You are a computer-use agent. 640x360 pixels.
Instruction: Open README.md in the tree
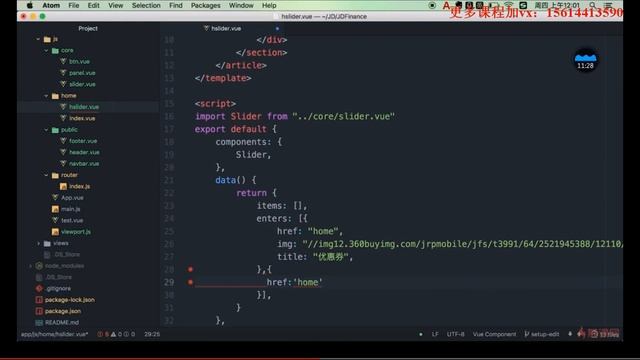pyautogui.click(x=62, y=322)
